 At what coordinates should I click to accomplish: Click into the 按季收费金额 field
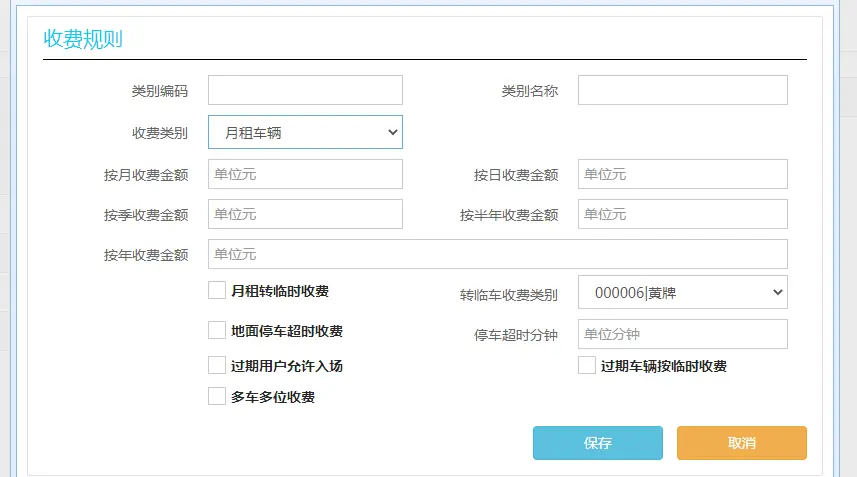coord(305,214)
